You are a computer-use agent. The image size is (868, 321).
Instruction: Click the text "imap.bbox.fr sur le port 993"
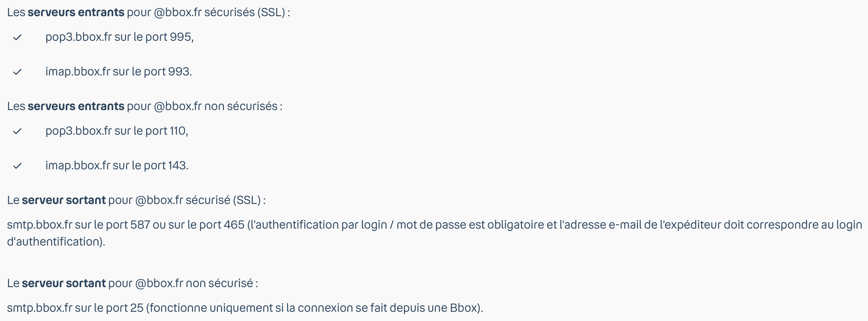pos(118,72)
